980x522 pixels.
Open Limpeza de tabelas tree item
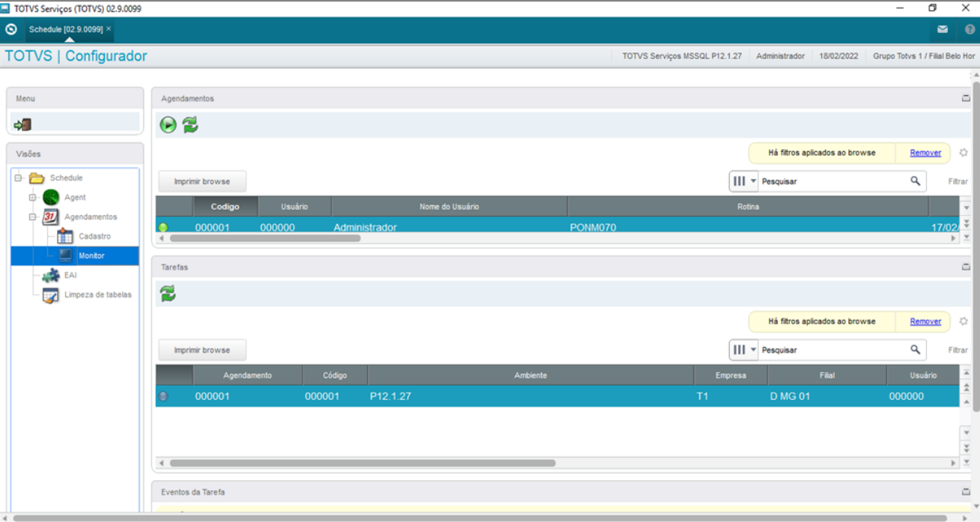98,295
